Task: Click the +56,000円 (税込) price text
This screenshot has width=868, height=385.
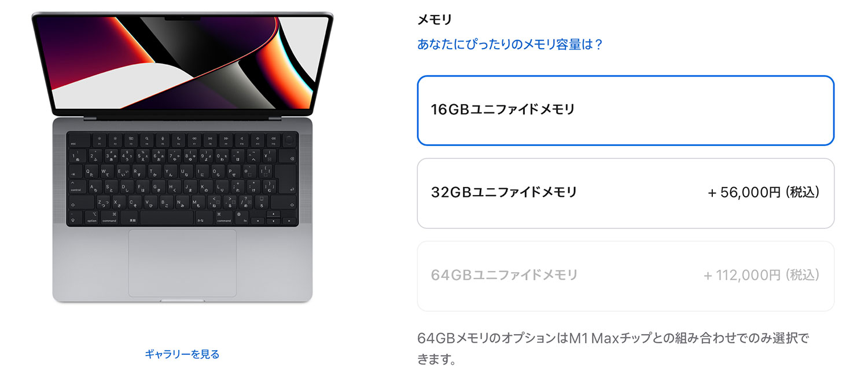Action: (x=764, y=193)
